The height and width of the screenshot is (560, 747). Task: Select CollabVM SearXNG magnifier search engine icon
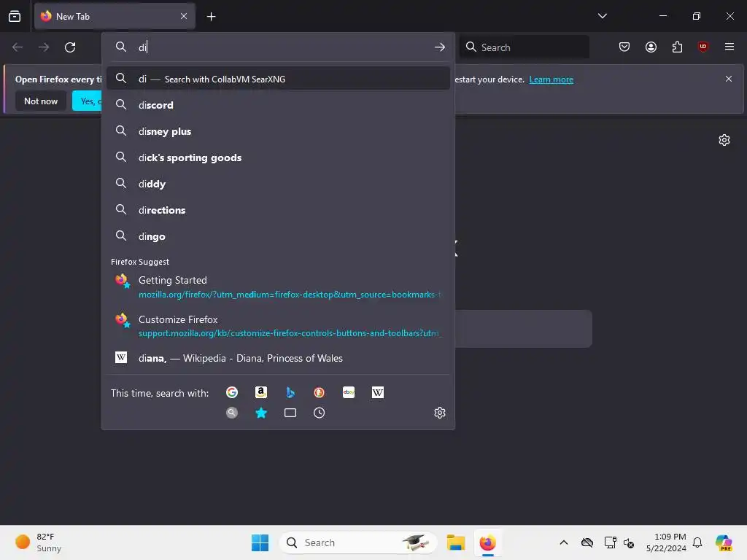tap(232, 413)
